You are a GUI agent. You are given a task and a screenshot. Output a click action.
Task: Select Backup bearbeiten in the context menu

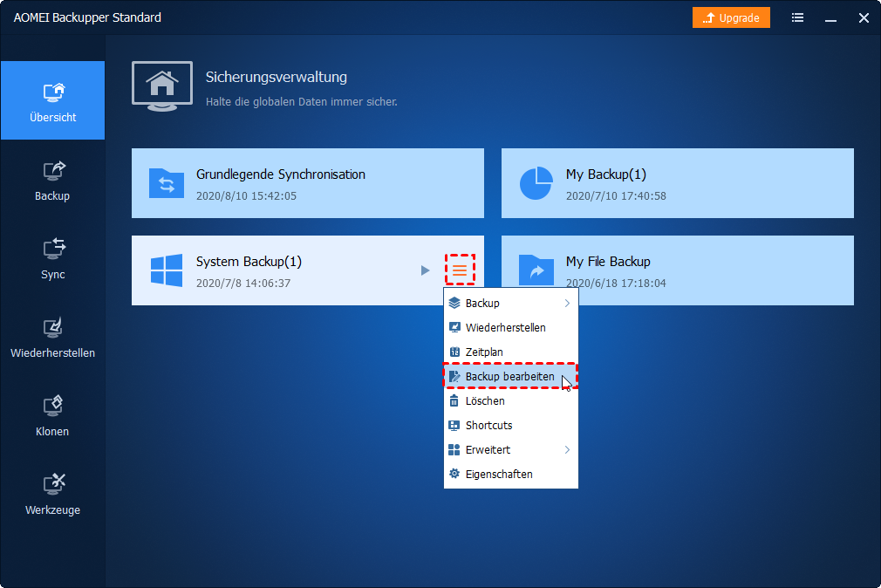[511, 377]
